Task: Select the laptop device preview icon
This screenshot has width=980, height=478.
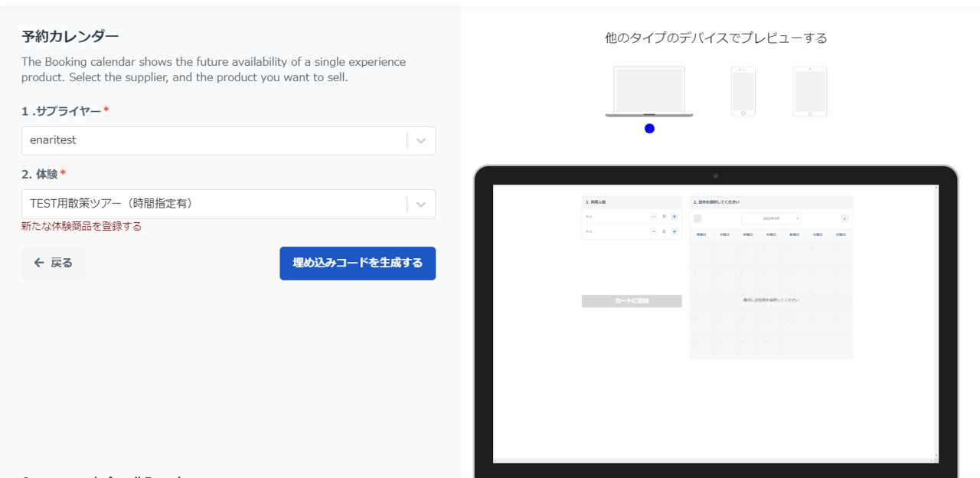Action: [648, 91]
